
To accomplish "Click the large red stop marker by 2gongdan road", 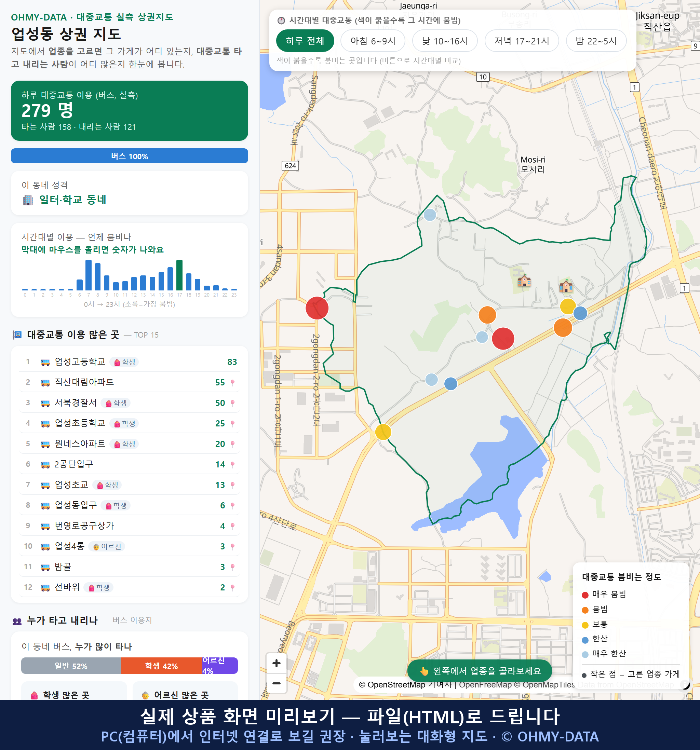I will pos(317,308).
